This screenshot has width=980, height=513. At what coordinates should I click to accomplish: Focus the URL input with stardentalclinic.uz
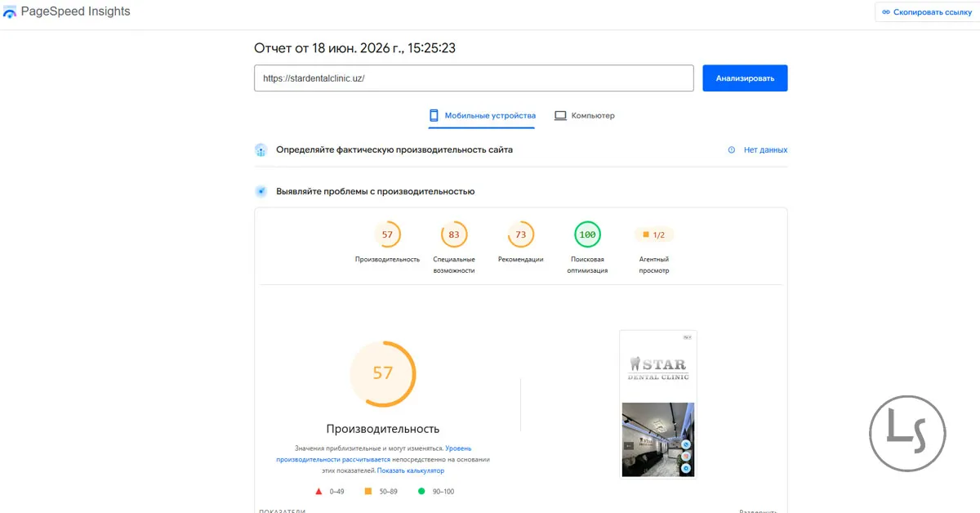tap(474, 78)
